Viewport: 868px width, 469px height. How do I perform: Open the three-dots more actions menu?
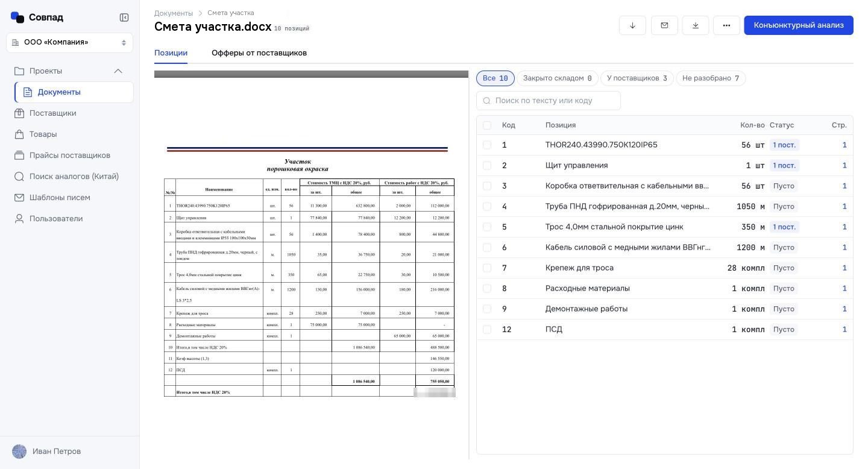726,25
